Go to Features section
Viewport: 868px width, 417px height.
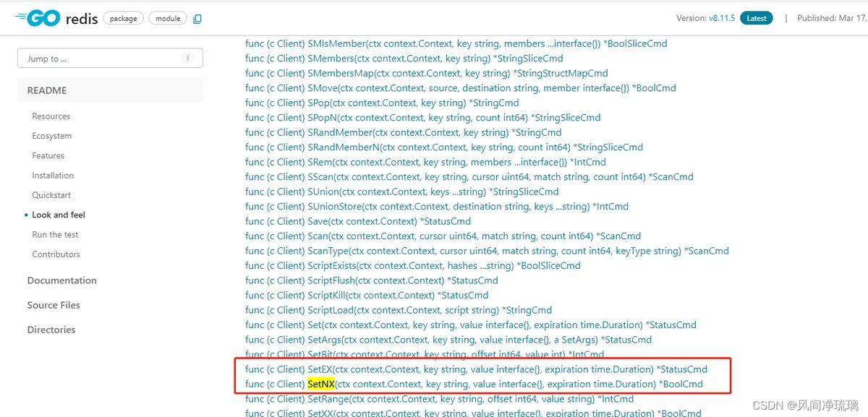[48, 155]
